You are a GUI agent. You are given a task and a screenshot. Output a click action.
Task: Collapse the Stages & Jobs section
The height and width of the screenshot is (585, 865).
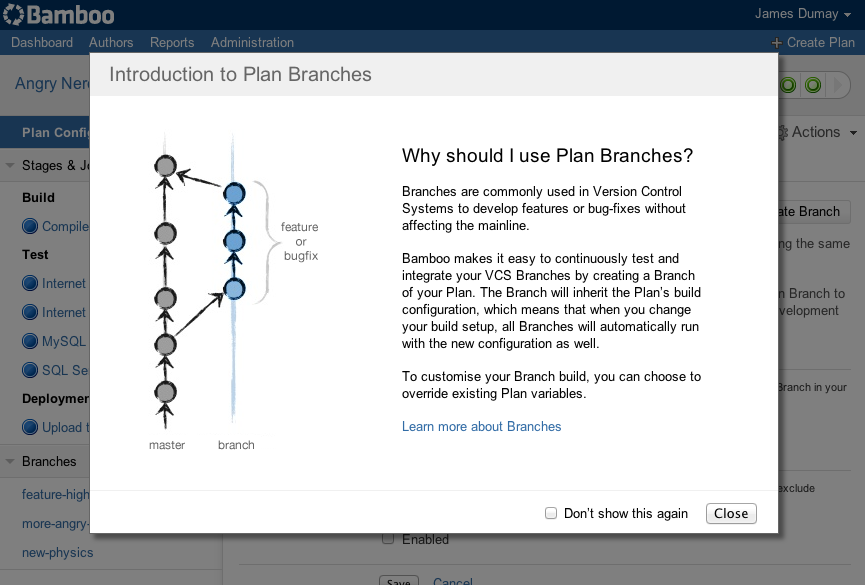(x=10, y=166)
